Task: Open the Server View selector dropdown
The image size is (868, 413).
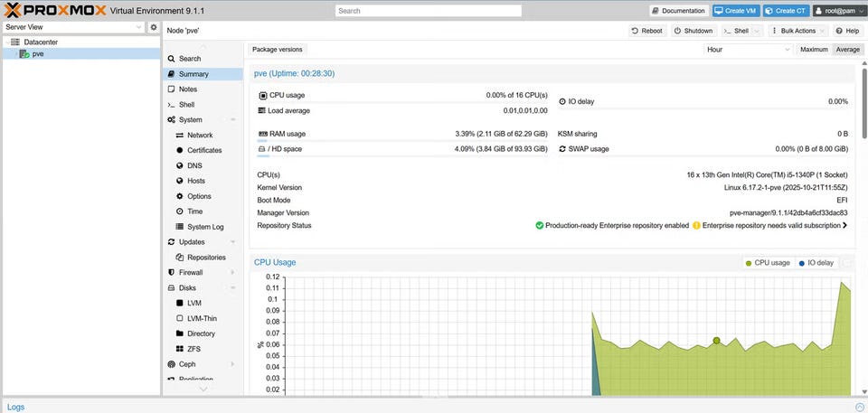Action: pyautogui.click(x=73, y=27)
